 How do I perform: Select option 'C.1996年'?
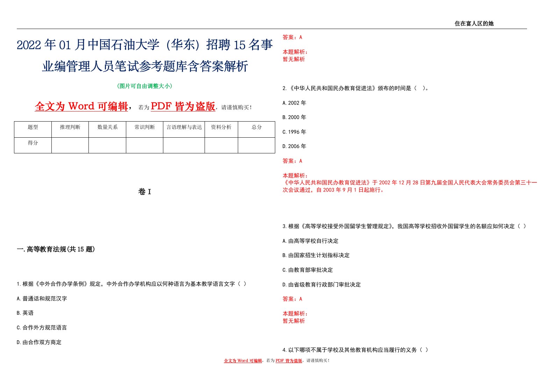(294, 132)
